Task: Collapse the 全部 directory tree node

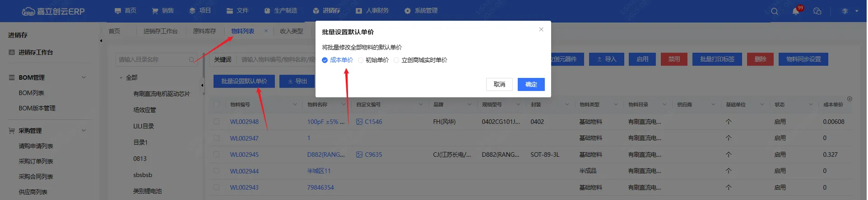Action: click(121, 78)
